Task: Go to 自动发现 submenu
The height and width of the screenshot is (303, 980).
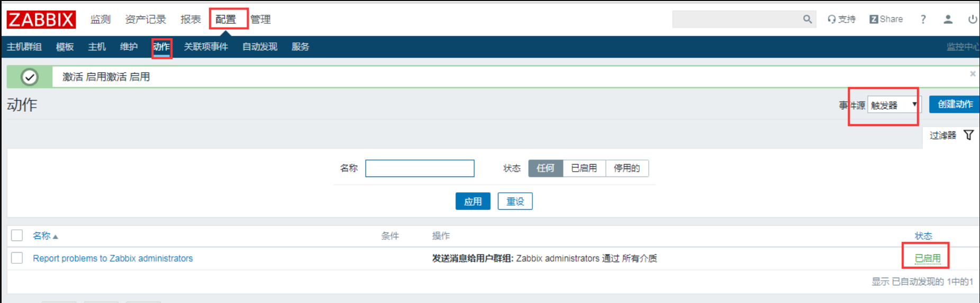Action: [x=260, y=47]
